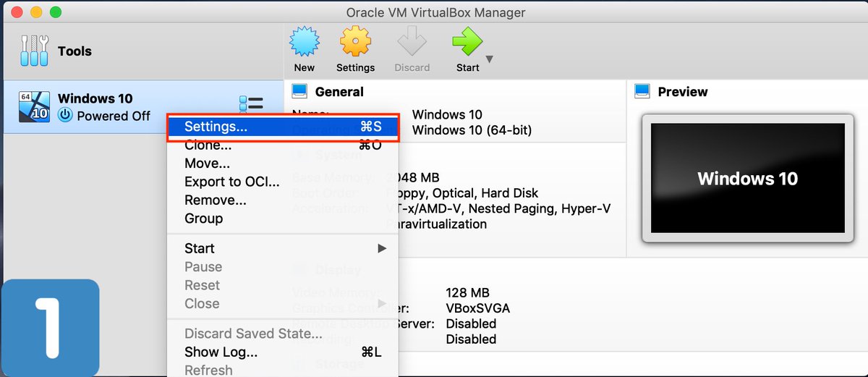Click the Pause context menu entry
This screenshot has width=868, height=377.
(282, 267)
